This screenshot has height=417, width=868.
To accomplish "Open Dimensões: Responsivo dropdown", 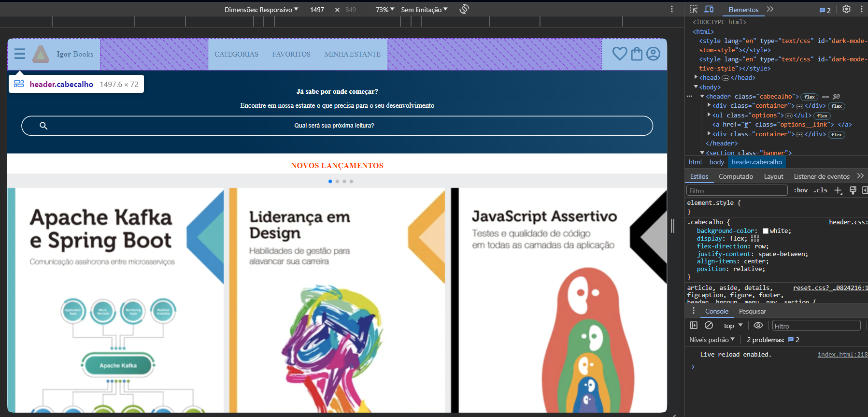I will coord(261,10).
